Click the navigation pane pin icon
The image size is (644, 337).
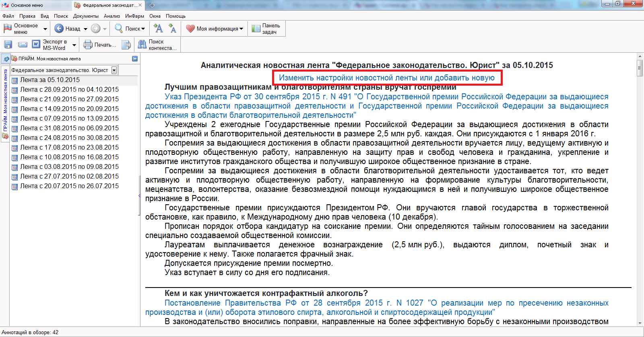(6, 59)
